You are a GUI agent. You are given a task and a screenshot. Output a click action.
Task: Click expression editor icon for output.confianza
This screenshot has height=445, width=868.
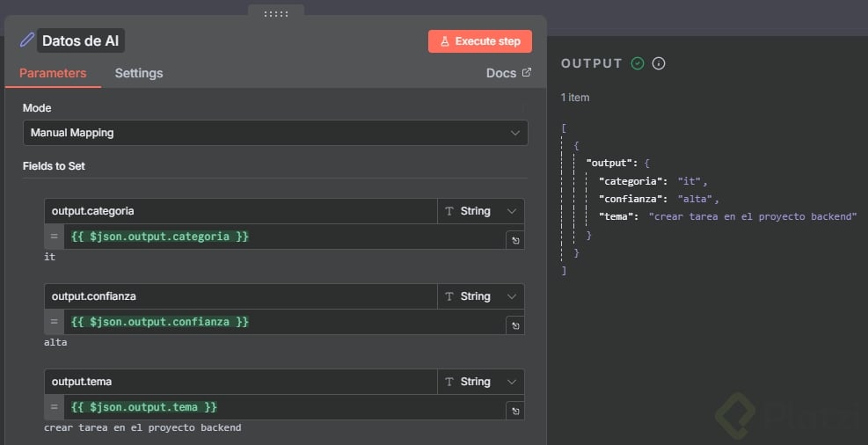click(514, 325)
